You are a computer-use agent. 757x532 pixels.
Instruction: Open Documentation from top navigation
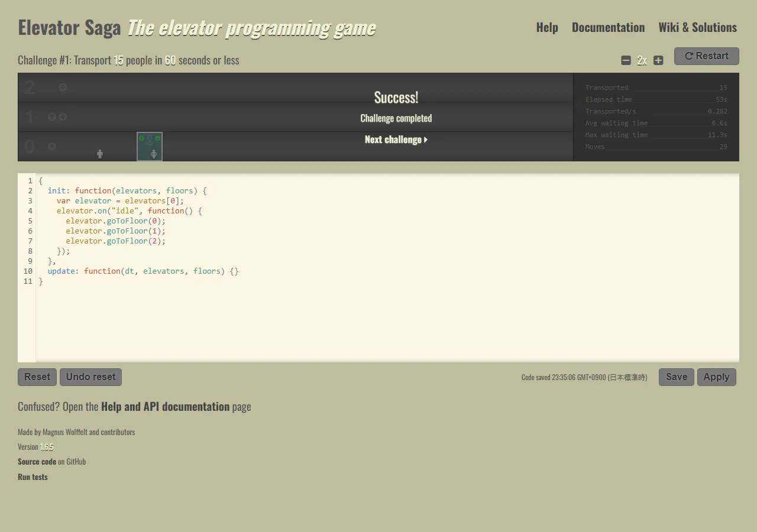608,27
